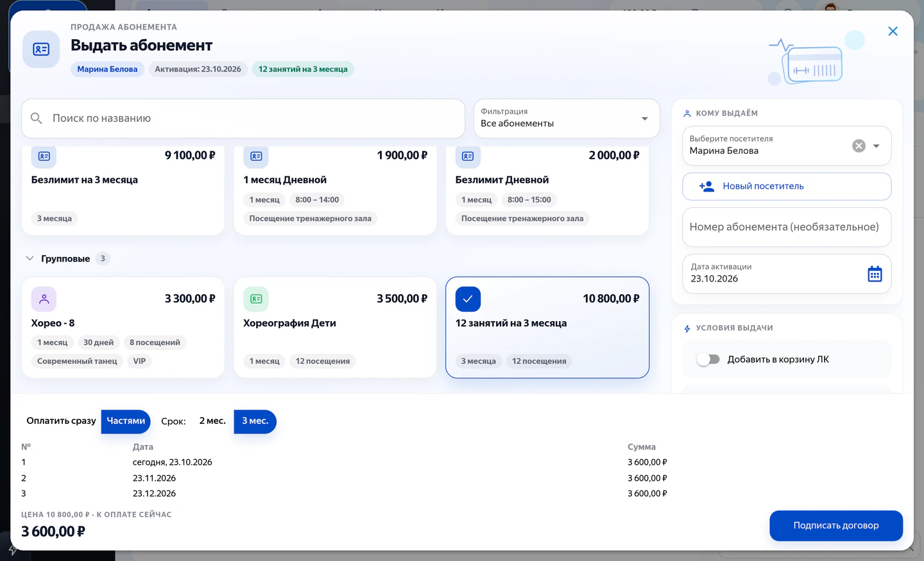Click the green card icon of Хореография Дети

256,299
